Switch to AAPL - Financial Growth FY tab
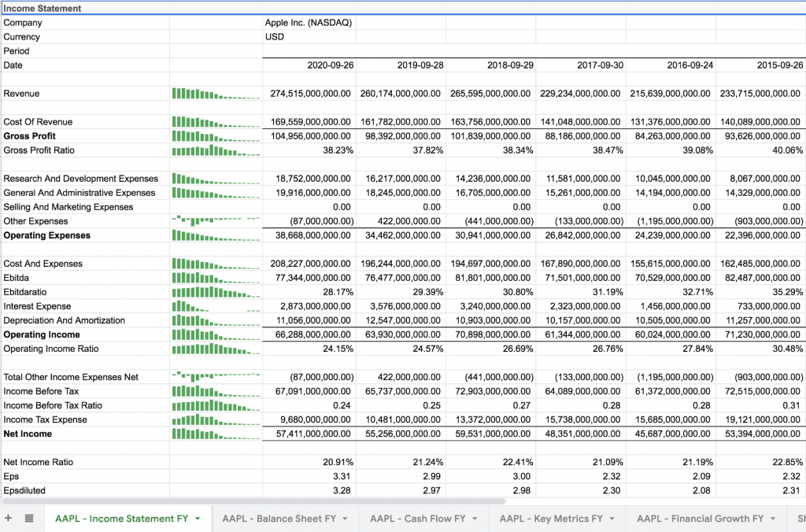Image resolution: width=806 pixels, height=532 pixels. point(700,519)
